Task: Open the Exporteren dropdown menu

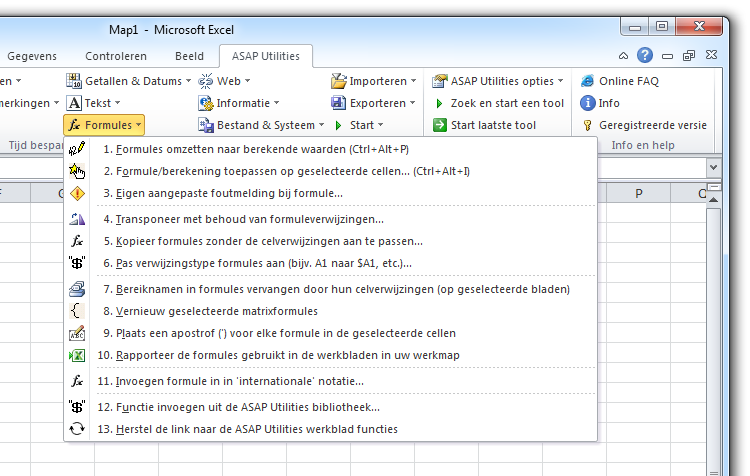Action: click(x=412, y=103)
